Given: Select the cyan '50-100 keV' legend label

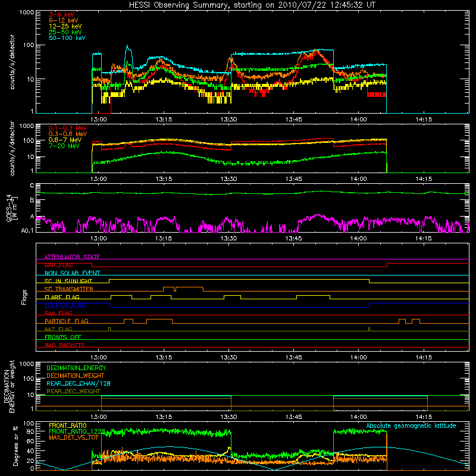Looking at the screenshot, I should [x=67, y=38].
